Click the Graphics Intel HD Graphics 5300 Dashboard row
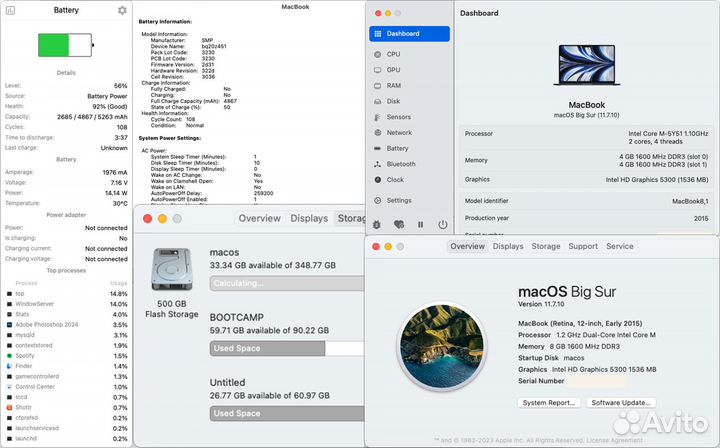 coord(586,179)
